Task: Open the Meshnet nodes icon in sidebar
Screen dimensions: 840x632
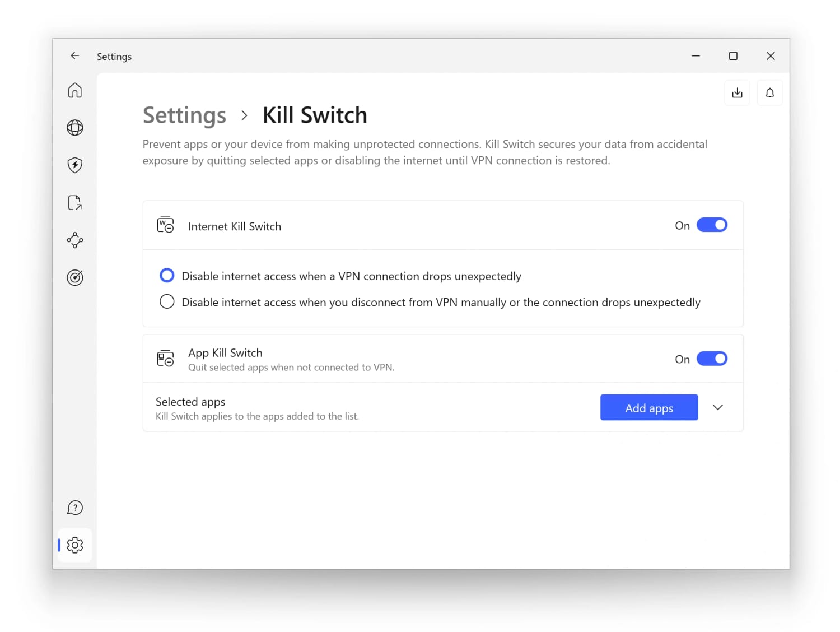Action: [75, 240]
